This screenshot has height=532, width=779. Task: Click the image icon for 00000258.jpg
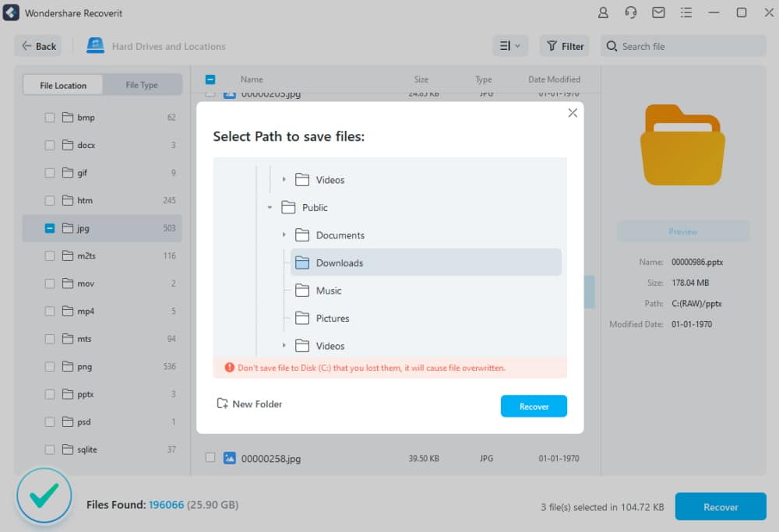pyautogui.click(x=230, y=458)
